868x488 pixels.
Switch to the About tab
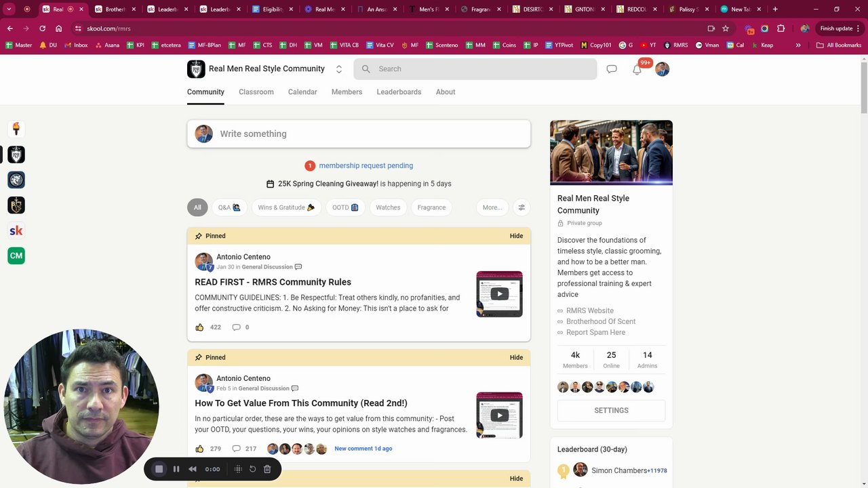click(446, 92)
